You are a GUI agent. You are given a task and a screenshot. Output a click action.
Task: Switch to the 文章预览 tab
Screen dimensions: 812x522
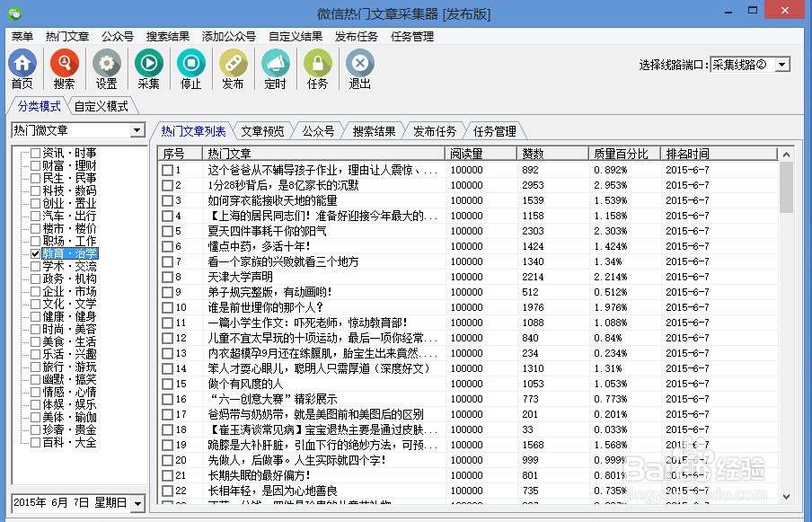[262, 131]
